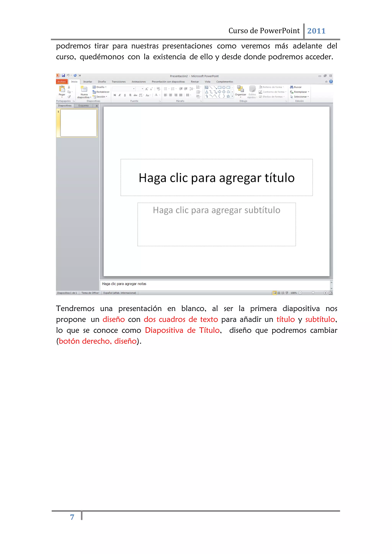
Task: Toggle italic formatting K
Action: [x=120, y=95]
